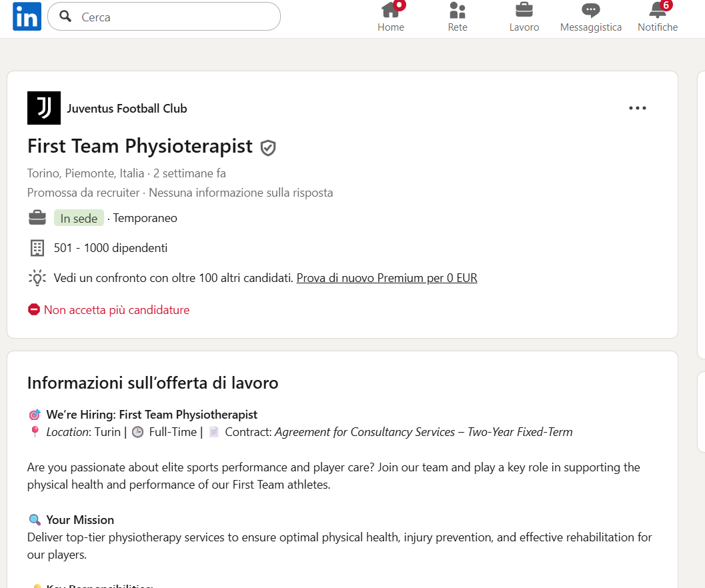Open the Home feed icon

click(391, 9)
